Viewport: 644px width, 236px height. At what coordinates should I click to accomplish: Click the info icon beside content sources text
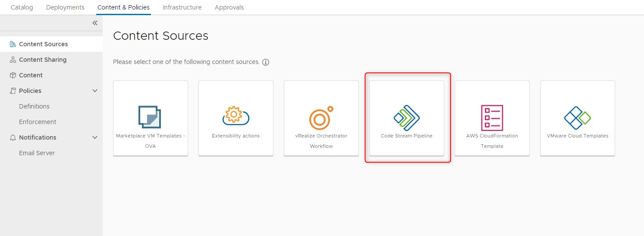point(266,62)
